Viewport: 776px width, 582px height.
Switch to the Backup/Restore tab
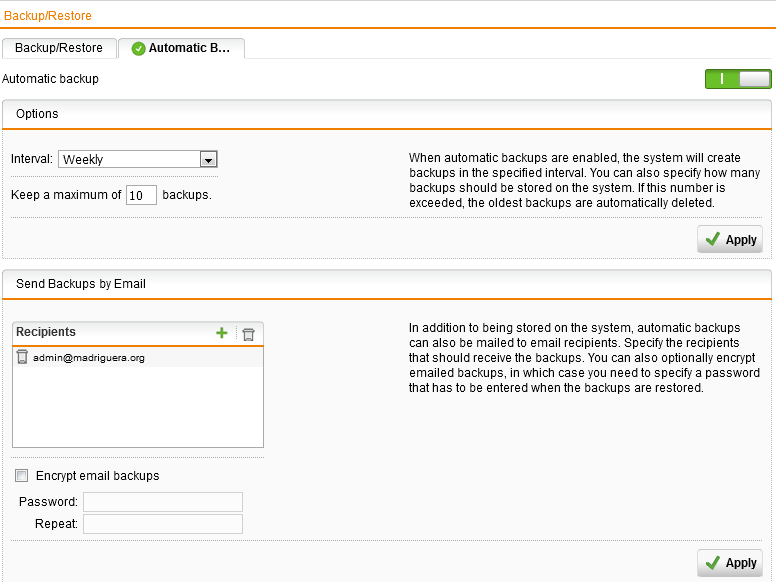(x=58, y=48)
